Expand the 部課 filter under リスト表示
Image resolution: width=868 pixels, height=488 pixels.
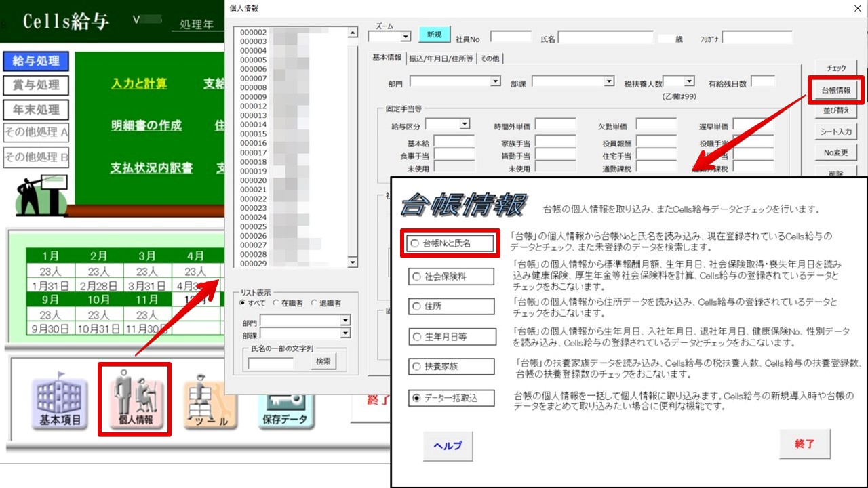[345, 333]
